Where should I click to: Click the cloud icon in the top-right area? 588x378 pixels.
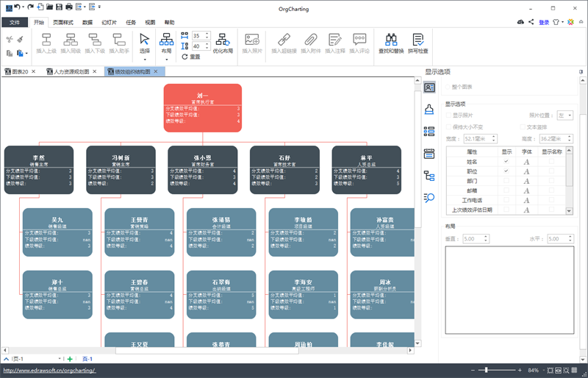pos(520,22)
